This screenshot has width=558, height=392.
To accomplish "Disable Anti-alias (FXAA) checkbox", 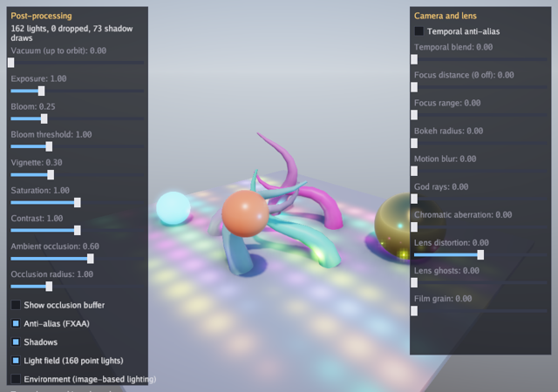I will pos(16,323).
